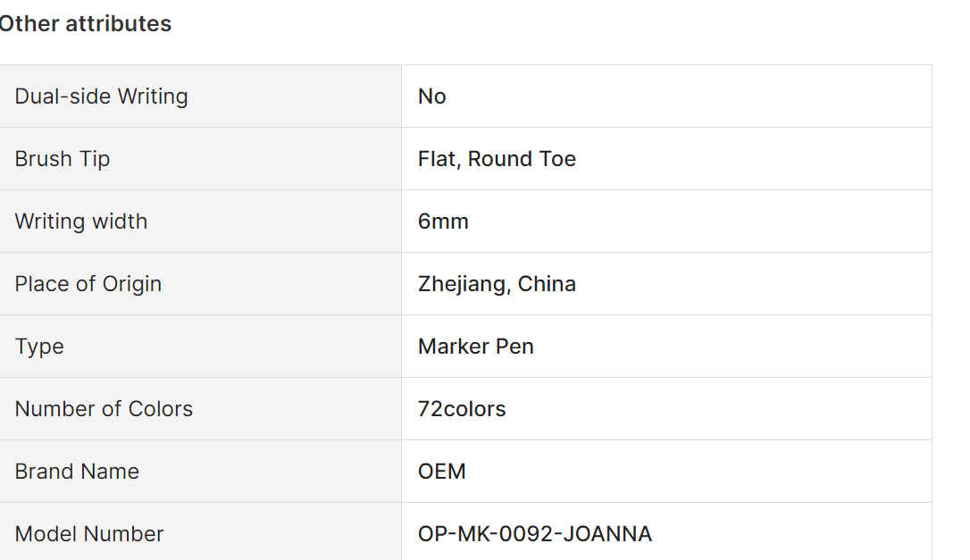Click the "6mm" writing width value
Image resolution: width=970 pixels, height=560 pixels.
point(443,221)
